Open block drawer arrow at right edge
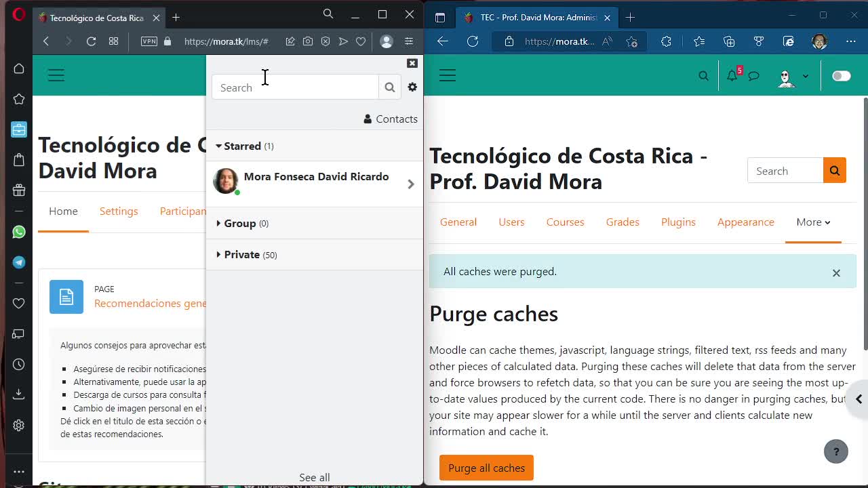 pyautogui.click(x=859, y=399)
